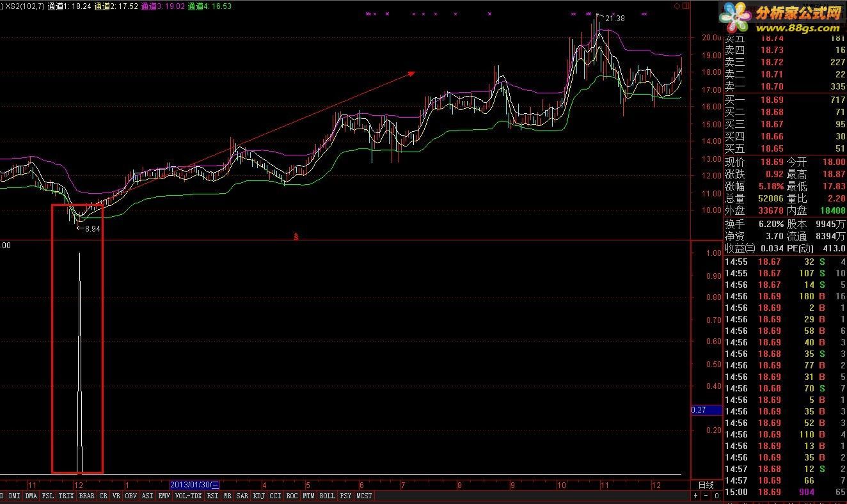Open the MTM indicator tab
This screenshot has height=504, width=847.
[x=309, y=496]
